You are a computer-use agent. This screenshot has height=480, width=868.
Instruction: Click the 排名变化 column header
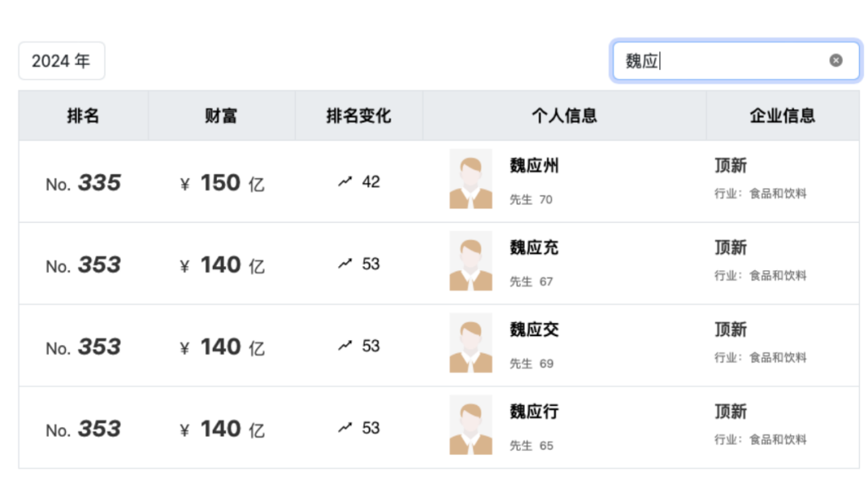pyautogui.click(x=358, y=116)
